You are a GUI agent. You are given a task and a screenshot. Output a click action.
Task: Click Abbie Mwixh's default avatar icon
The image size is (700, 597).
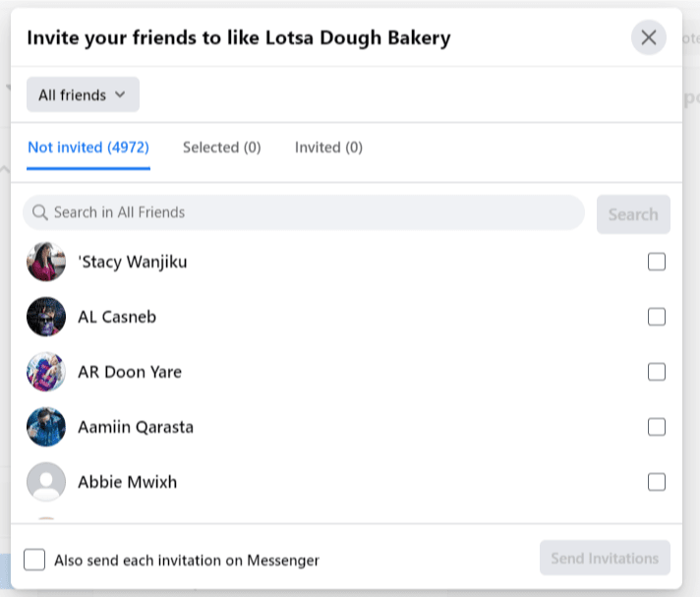click(46, 482)
